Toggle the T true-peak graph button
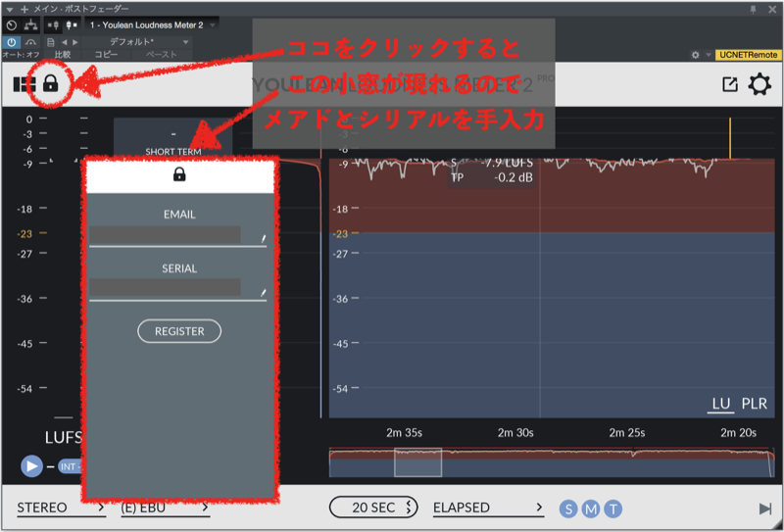The width and height of the screenshot is (784, 532). pos(613,509)
